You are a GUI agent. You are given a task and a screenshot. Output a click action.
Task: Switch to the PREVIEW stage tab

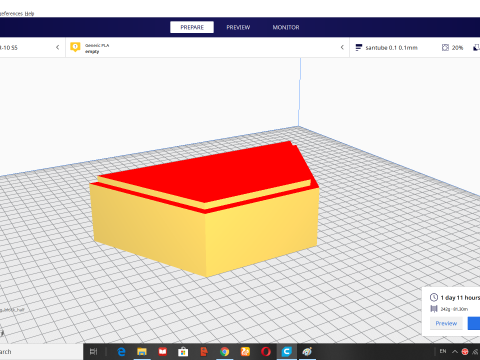pyautogui.click(x=238, y=27)
